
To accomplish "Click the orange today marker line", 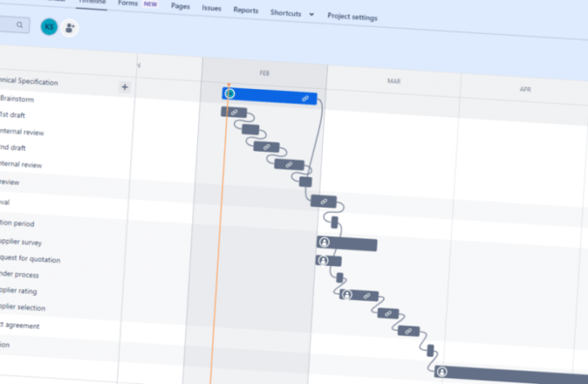I will click(216, 283).
